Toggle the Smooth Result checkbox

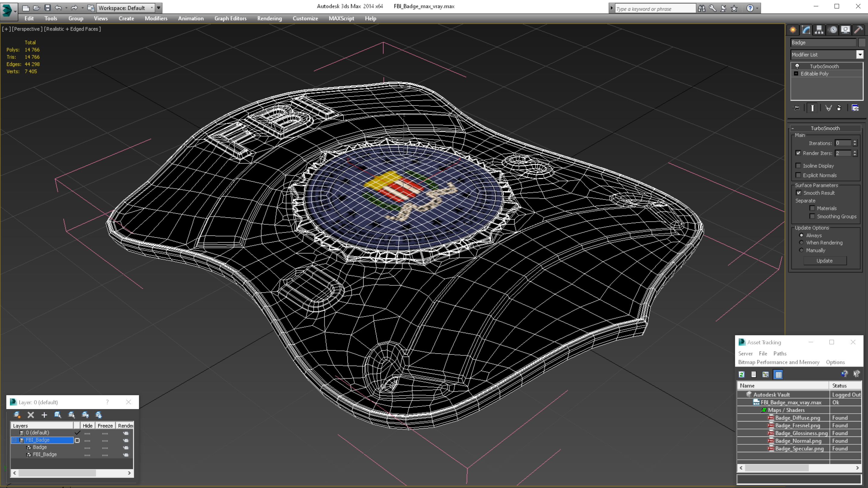coord(799,193)
